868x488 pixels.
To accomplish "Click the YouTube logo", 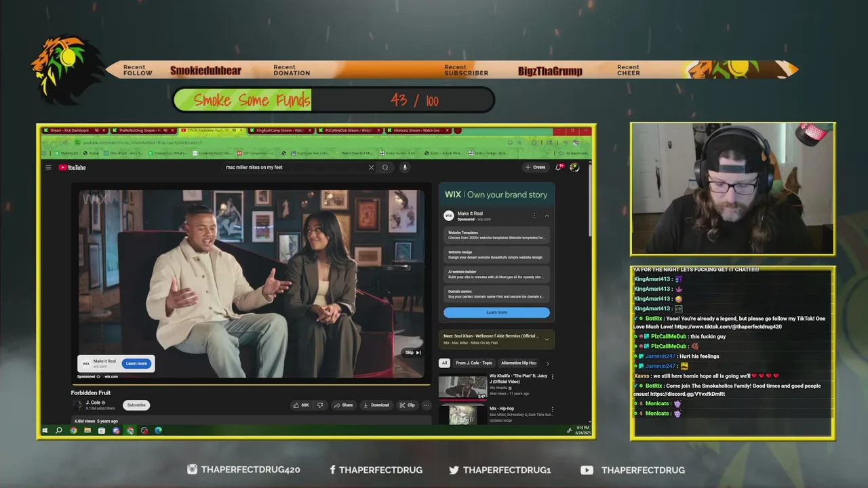I will (x=73, y=167).
